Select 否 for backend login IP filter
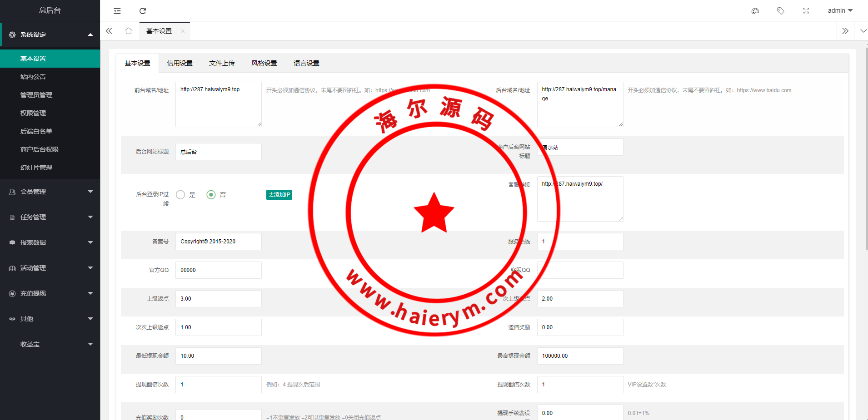The height and width of the screenshot is (420, 868). point(211,195)
